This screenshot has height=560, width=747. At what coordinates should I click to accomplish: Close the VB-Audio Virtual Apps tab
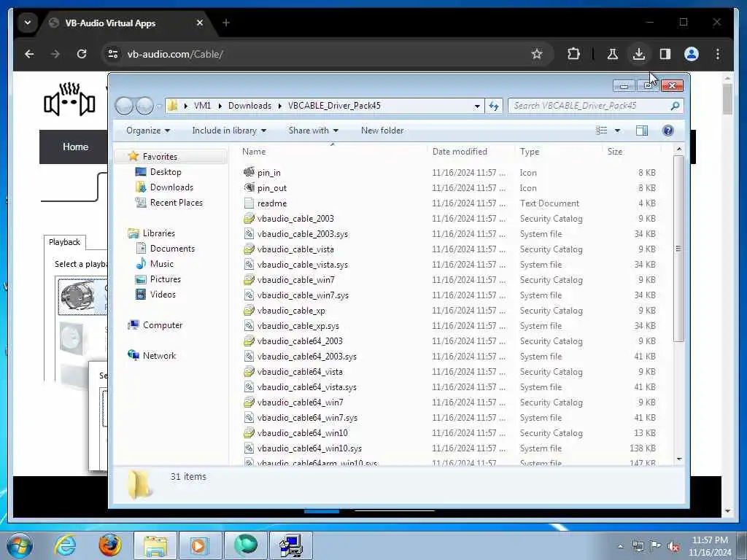click(200, 23)
